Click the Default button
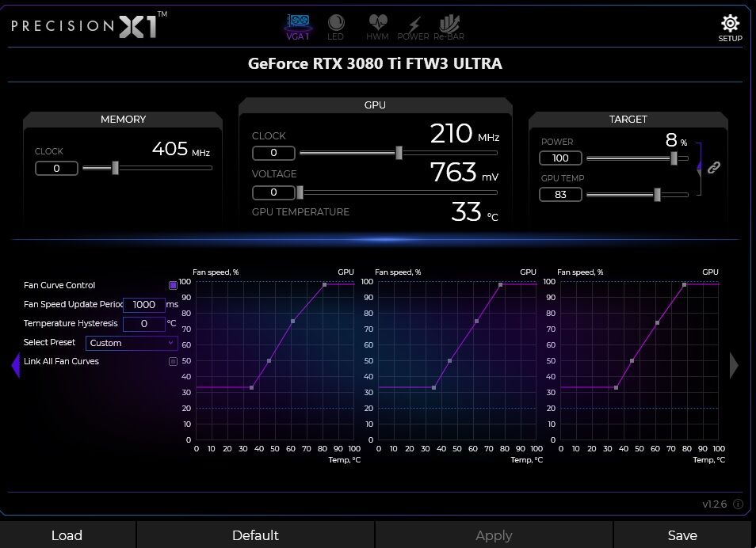Viewport: 756px width, 548px height. [255, 535]
